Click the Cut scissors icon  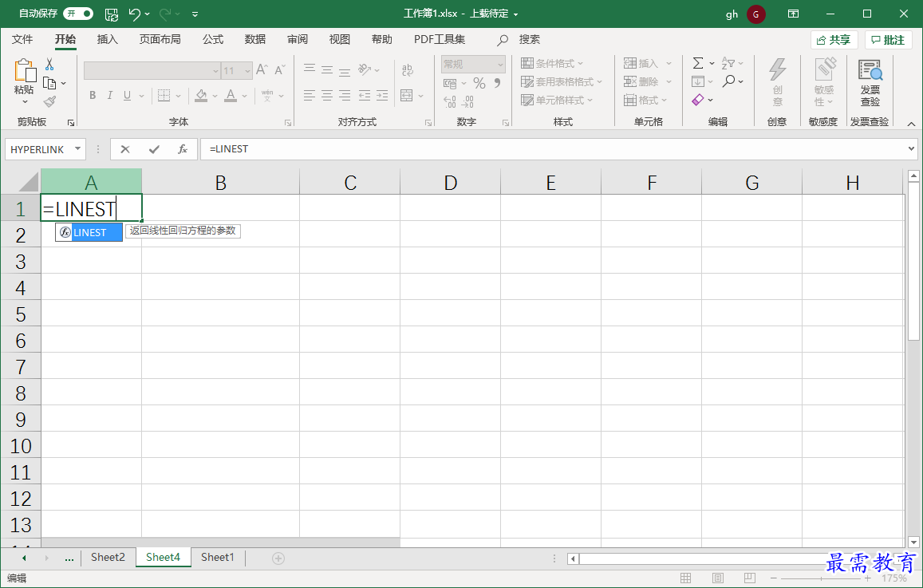click(x=49, y=64)
